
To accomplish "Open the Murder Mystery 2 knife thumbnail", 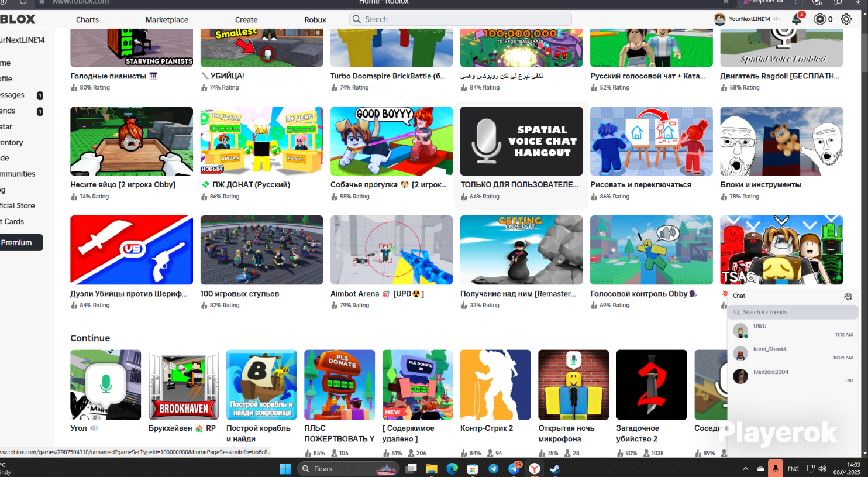I will pos(652,385).
